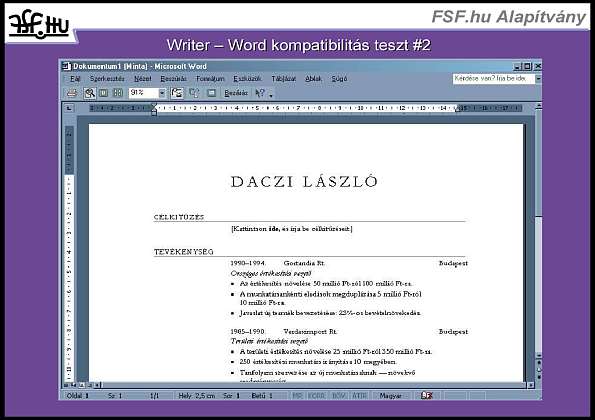Expand the toolbar options arrow
This screenshot has height=420, width=595.
(x=271, y=95)
